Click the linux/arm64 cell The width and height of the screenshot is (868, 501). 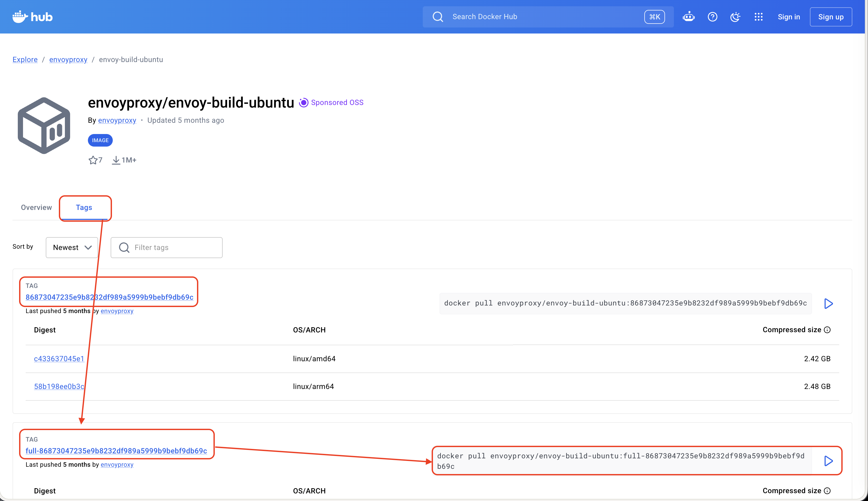(313, 386)
